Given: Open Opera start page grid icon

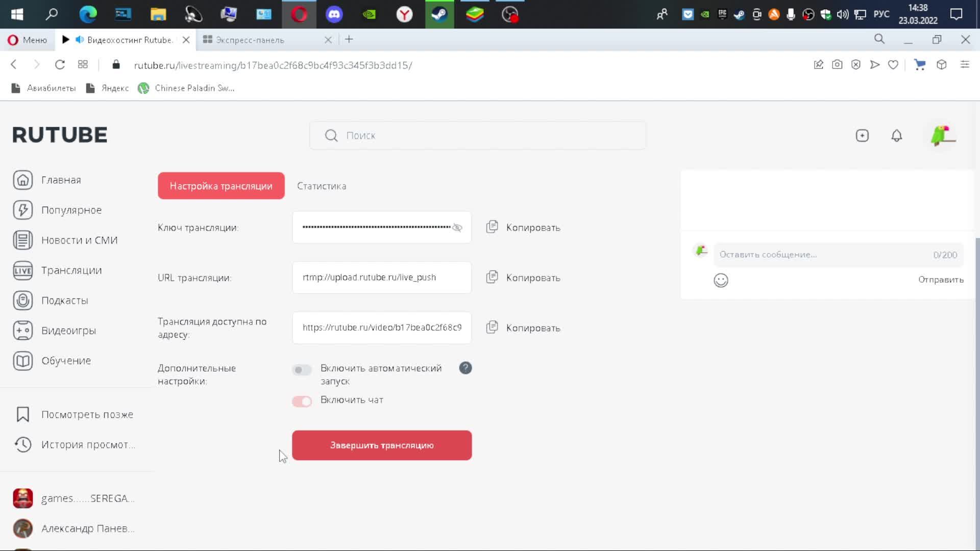Looking at the screenshot, I should (x=83, y=65).
